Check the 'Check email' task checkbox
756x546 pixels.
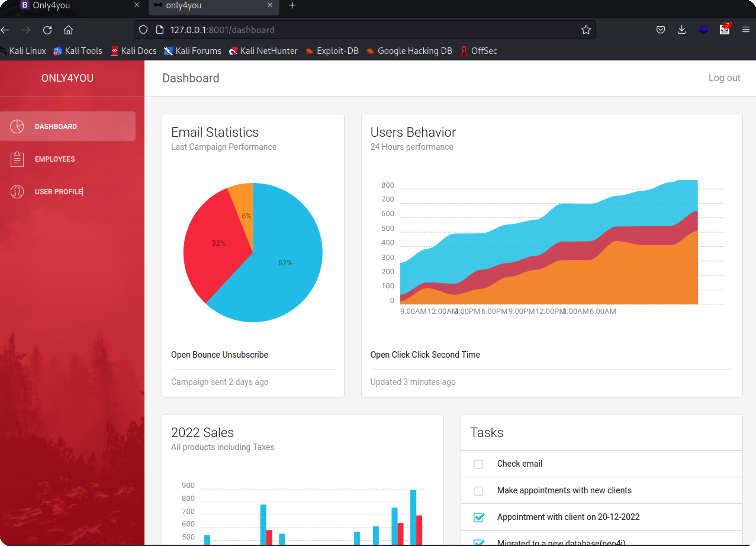(x=478, y=464)
